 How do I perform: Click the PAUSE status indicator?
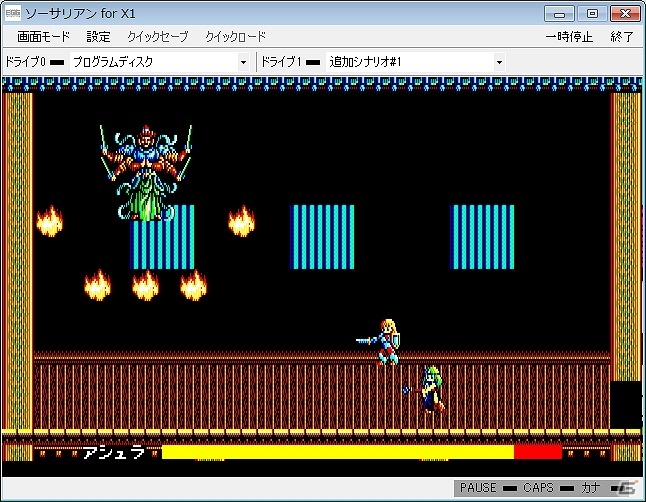(510, 488)
